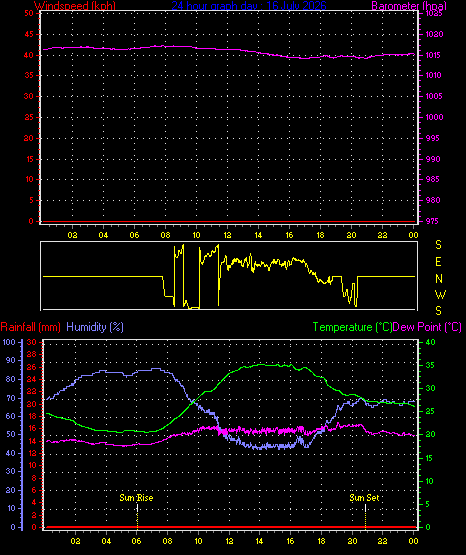Click the "Humidity (%)" legend label
Screen dimensions: 466x555
click(x=95, y=327)
